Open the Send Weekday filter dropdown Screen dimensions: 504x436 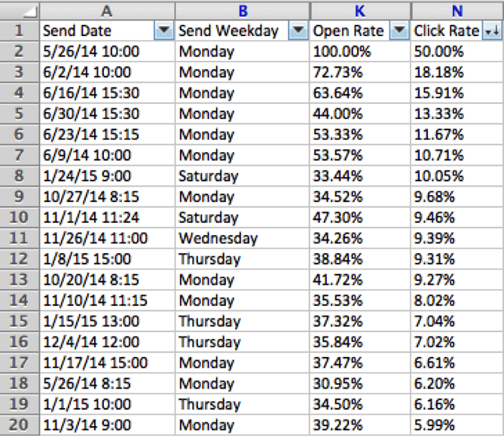[298, 31]
